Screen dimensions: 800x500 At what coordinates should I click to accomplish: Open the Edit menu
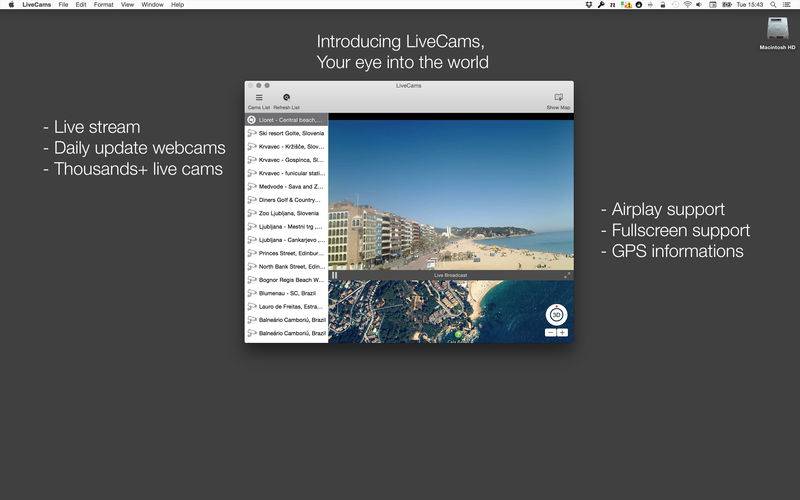(81, 5)
